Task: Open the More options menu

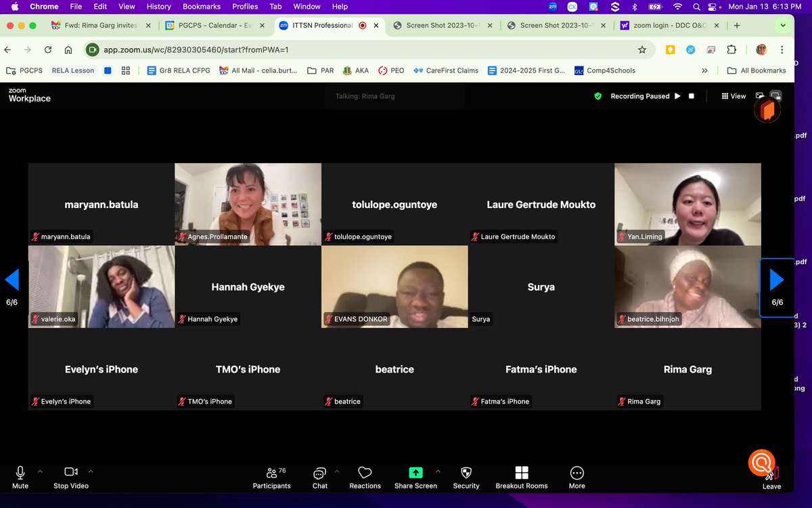Action: pos(577,477)
